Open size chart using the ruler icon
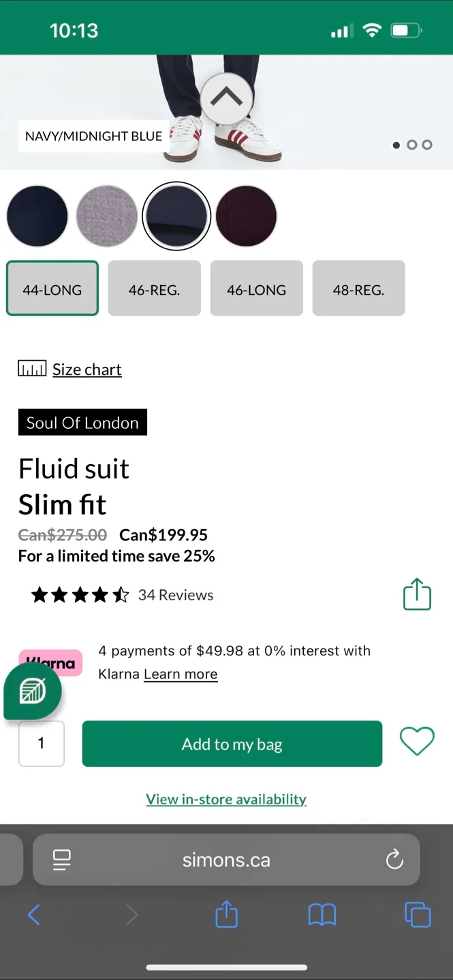453x980 pixels. pos(31,367)
